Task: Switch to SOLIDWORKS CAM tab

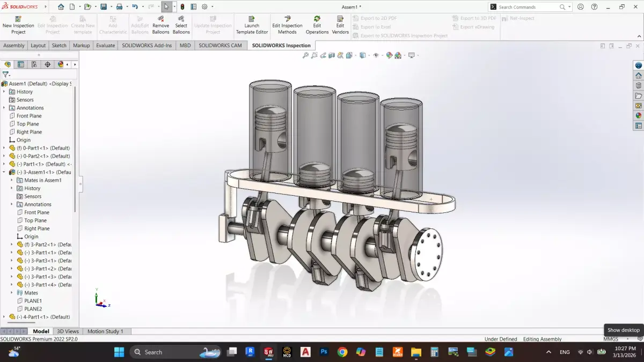Action: tap(220, 46)
